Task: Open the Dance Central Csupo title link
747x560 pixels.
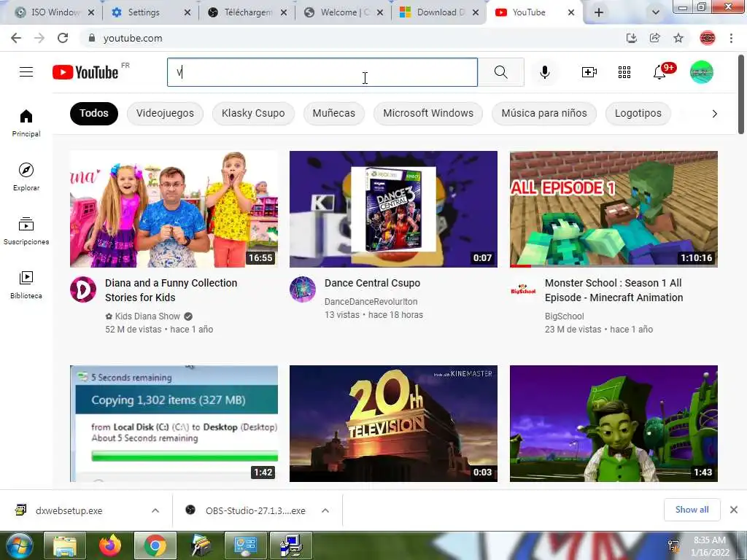Action: pyautogui.click(x=372, y=283)
